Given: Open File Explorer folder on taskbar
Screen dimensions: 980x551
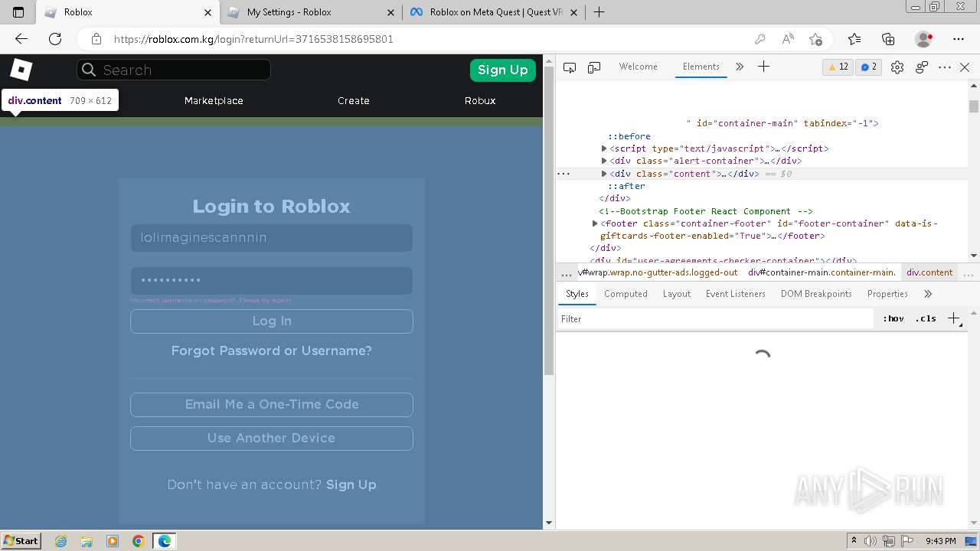Looking at the screenshot, I should pos(87,541).
